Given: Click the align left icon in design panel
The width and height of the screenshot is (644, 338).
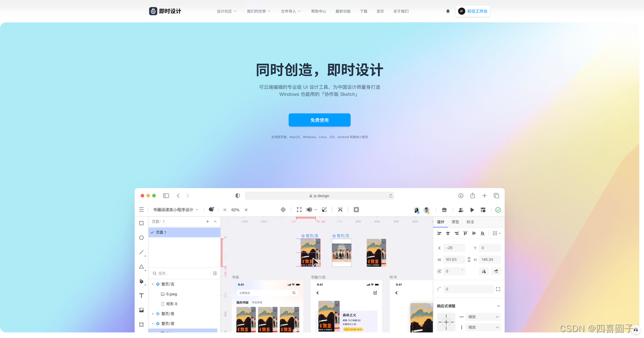Looking at the screenshot, I should (439, 233).
